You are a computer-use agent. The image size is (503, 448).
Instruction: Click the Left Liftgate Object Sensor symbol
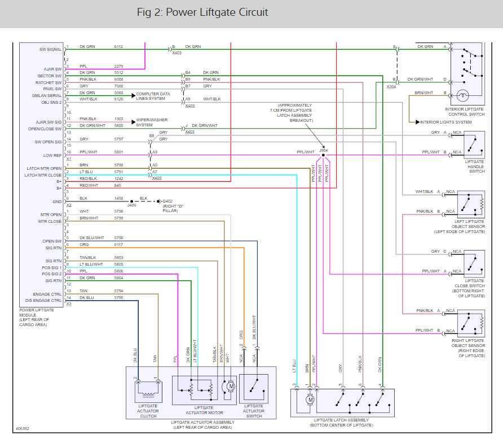click(471, 204)
